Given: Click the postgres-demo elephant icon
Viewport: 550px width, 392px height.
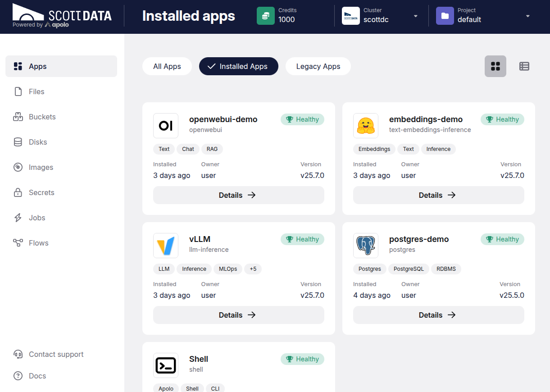Looking at the screenshot, I should pos(366,245).
